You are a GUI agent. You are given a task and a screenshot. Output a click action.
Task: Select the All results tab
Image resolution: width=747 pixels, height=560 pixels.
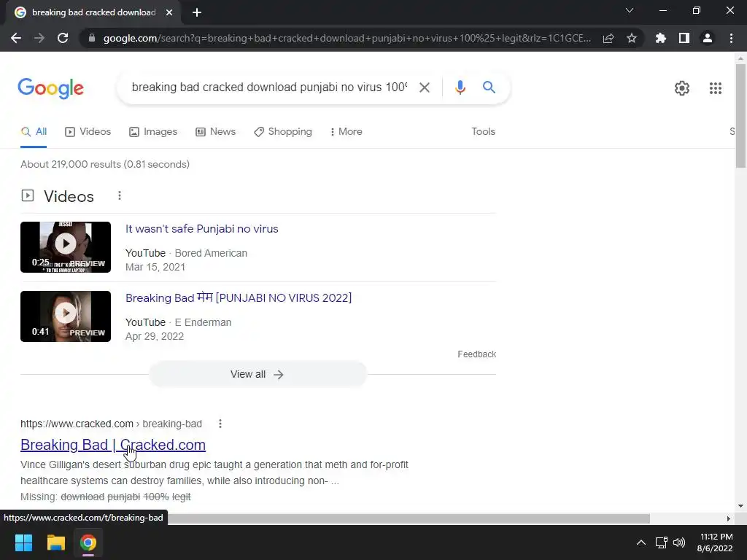coord(34,132)
